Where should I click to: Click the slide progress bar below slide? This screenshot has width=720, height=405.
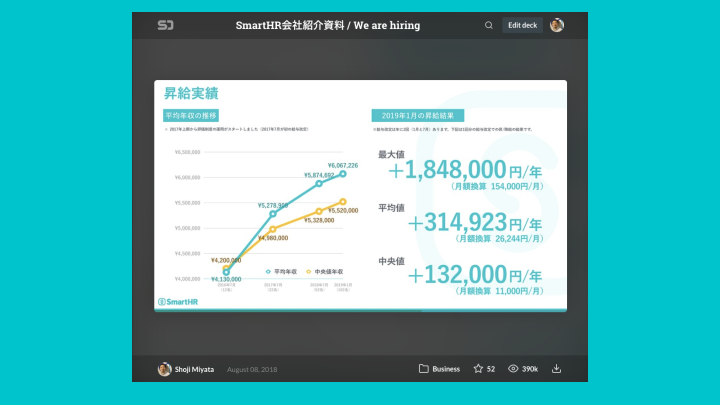point(360,310)
